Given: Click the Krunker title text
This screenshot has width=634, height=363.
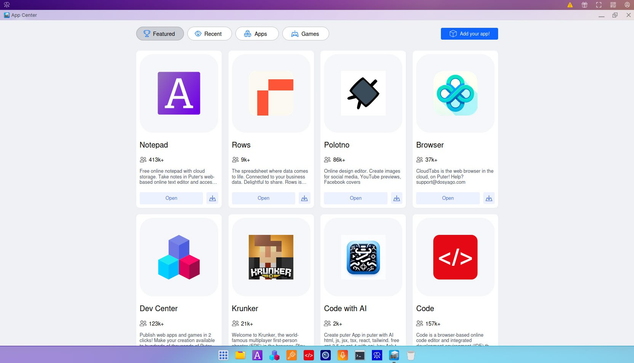Looking at the screenshot, I should pos(245,308).
